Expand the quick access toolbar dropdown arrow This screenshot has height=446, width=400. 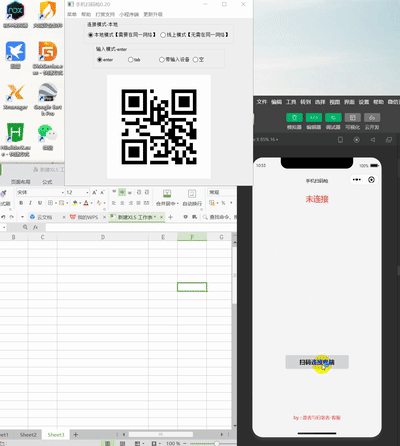(x=22, y=217)
